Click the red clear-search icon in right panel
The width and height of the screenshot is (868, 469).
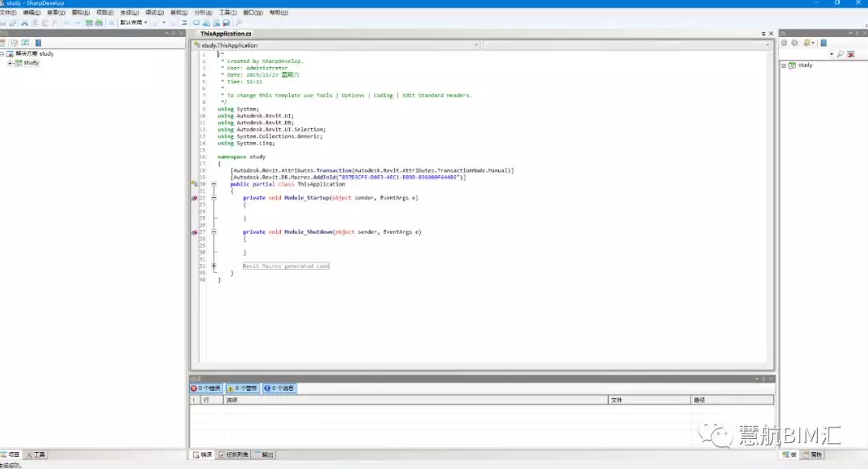(850, 54)
